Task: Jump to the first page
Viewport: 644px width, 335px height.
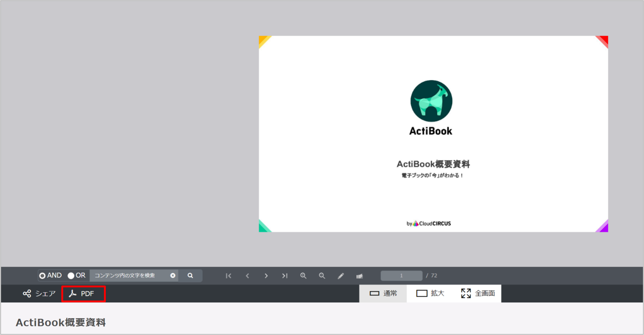Action: point(228,276)
